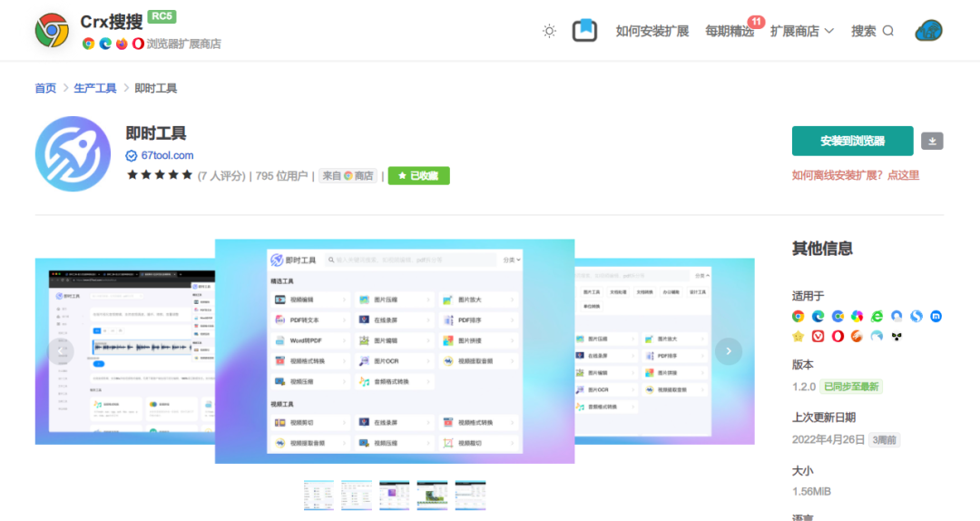Expand the 扩展商店 dropdown menu
980x521 pixels.
(x=802, y=31)
